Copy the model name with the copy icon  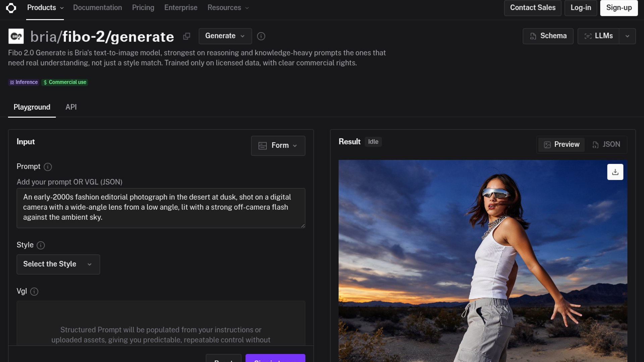tap(186, 36)
